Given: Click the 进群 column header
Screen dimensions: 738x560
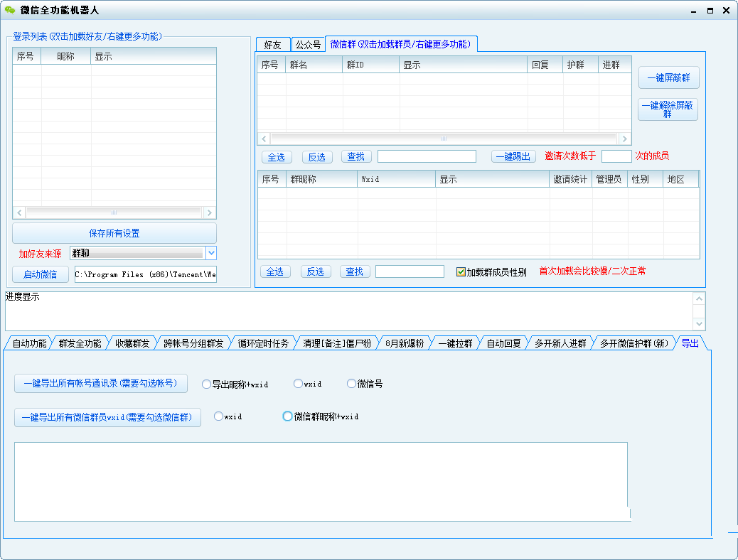Looking at the screenshot, I should [x=615, y=65].
